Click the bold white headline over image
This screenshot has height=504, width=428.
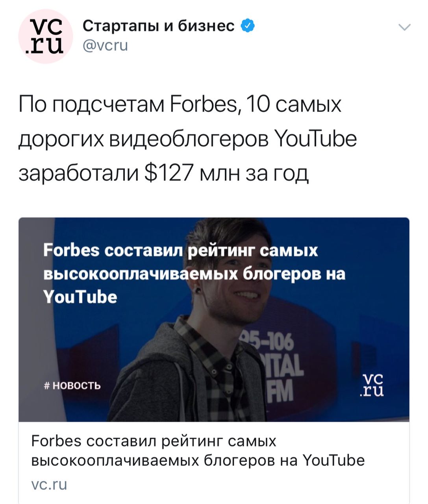point(194,273)
